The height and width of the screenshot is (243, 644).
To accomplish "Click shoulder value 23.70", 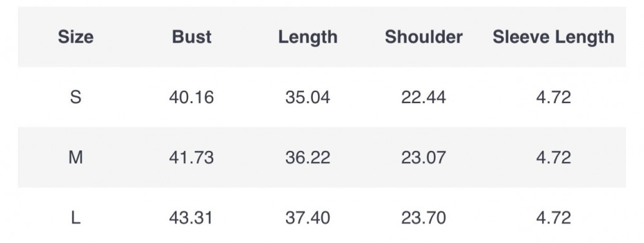I will (x=424, y=217).
